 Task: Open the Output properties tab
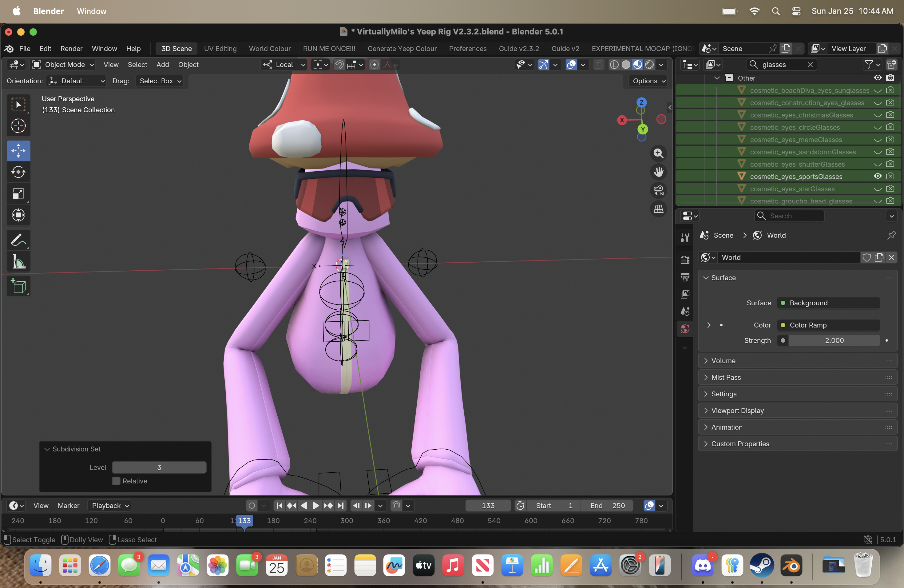click(685, 277)
